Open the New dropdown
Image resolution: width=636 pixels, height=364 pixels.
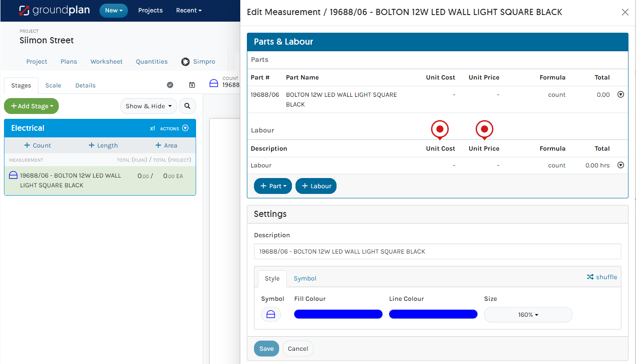pos(114,11)
